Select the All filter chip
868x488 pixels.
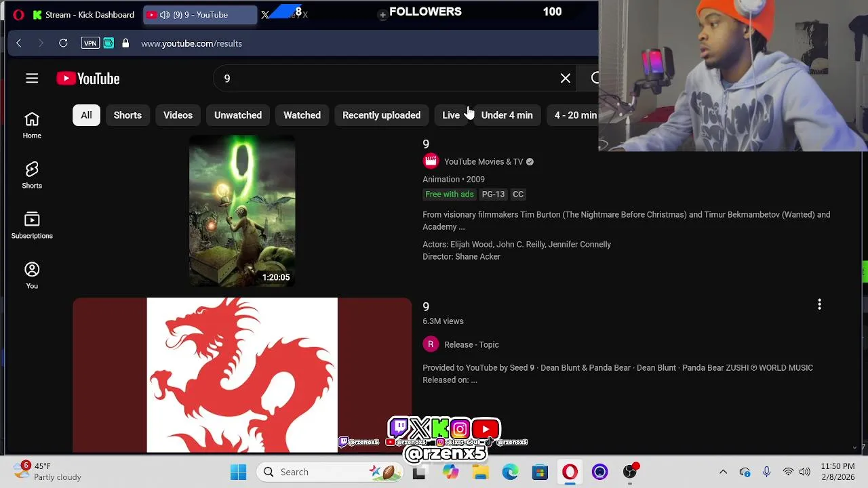[x=86, y=115]
